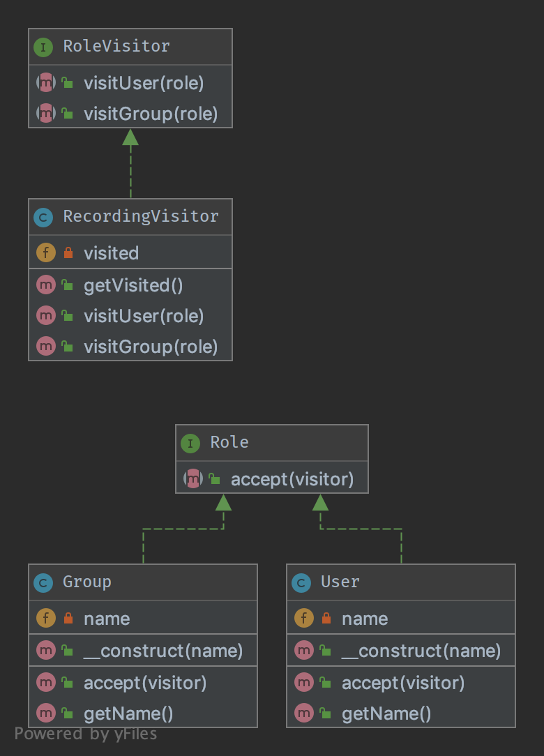This screenshot has height=756, width=544.
Task: Click the method icon beside getVisited()
Action: (46, 285)
